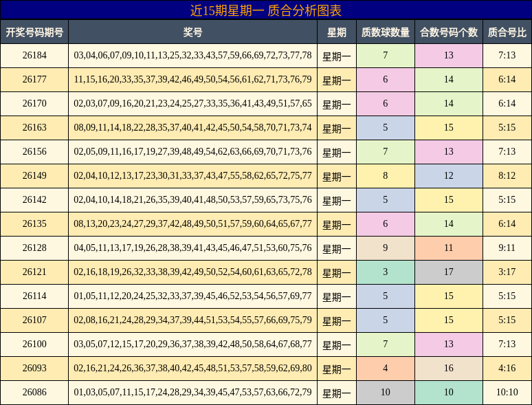Screen dimensions: 532x405
Task: Click the 开奖号码期号 column header
Action: pyautogui.click(x=34, y=32)
